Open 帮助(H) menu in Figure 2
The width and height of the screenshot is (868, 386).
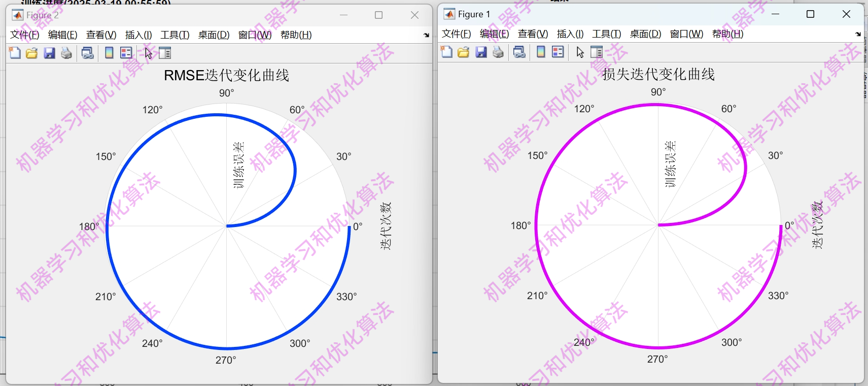click(296, 35)
